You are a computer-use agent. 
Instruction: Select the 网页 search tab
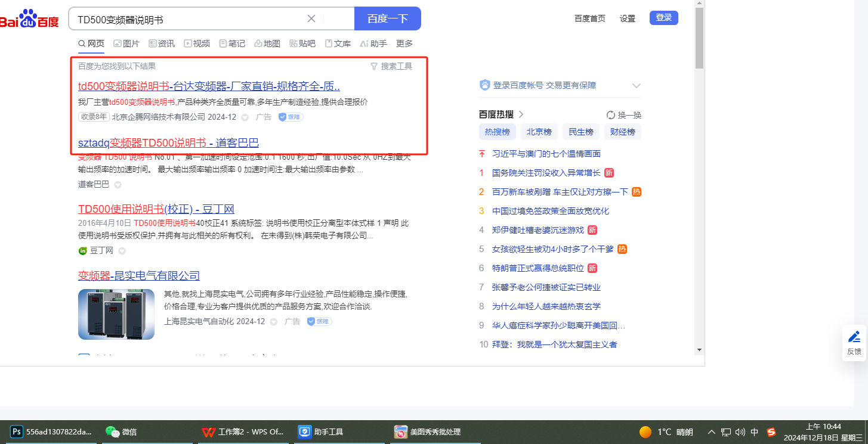[91, 44]
